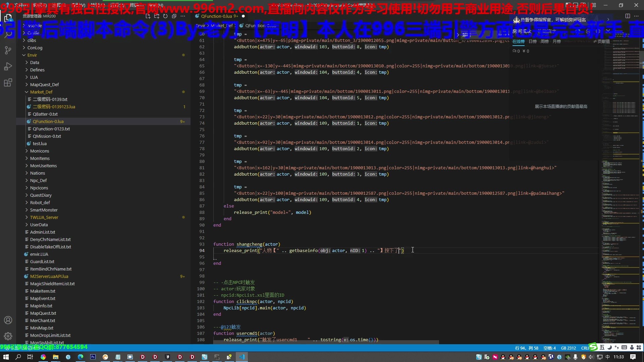The width and height of the screenshot is (644, 362).
Task: Collapse the Market_Def folder
Action: (x=41, y=92)
